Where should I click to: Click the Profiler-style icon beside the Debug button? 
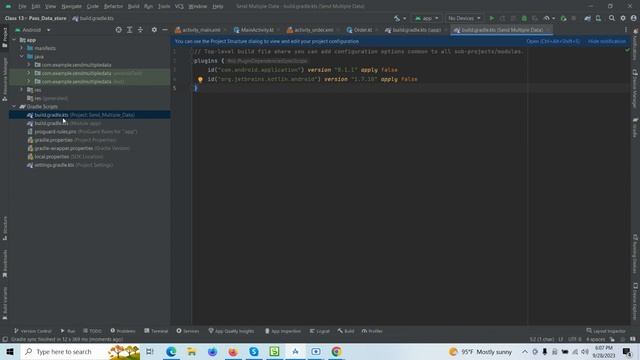click(547, 18)
